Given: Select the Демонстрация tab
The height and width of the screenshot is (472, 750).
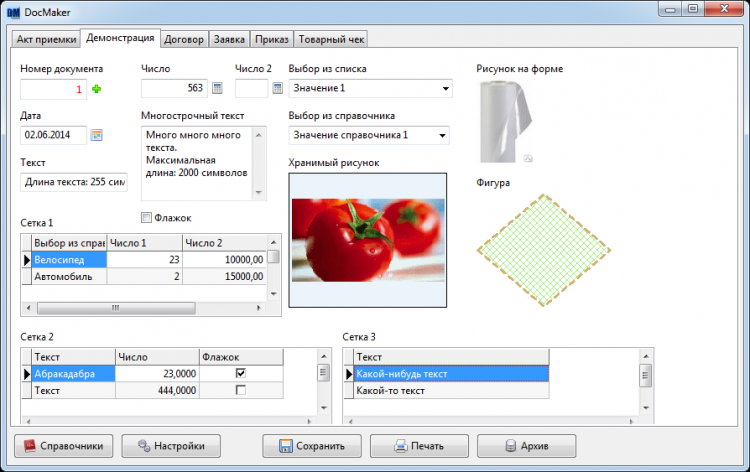Looking at the screenshot, I should click(120, 38).
